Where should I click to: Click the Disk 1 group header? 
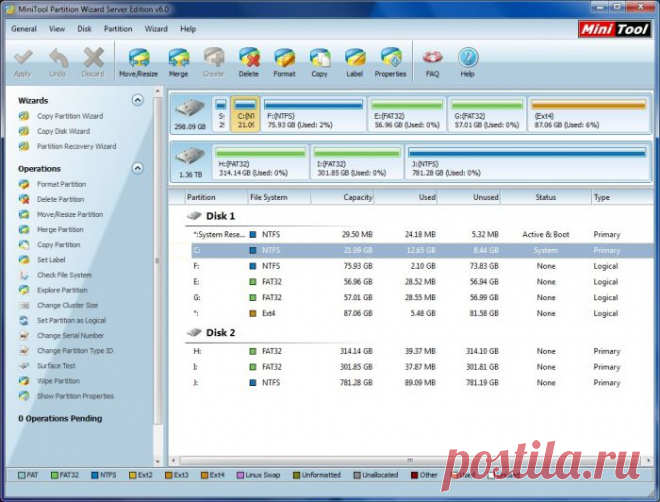[x=211, y=216]
